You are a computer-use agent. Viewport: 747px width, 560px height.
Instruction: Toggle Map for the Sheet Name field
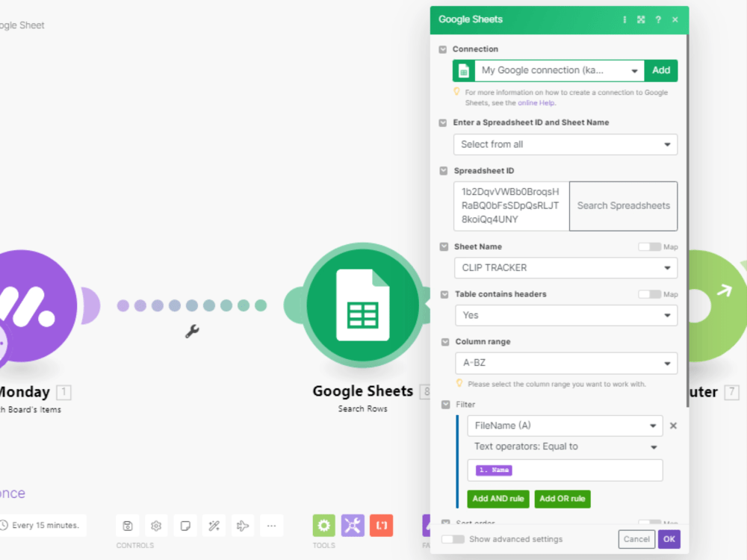[x=648, y=246]
